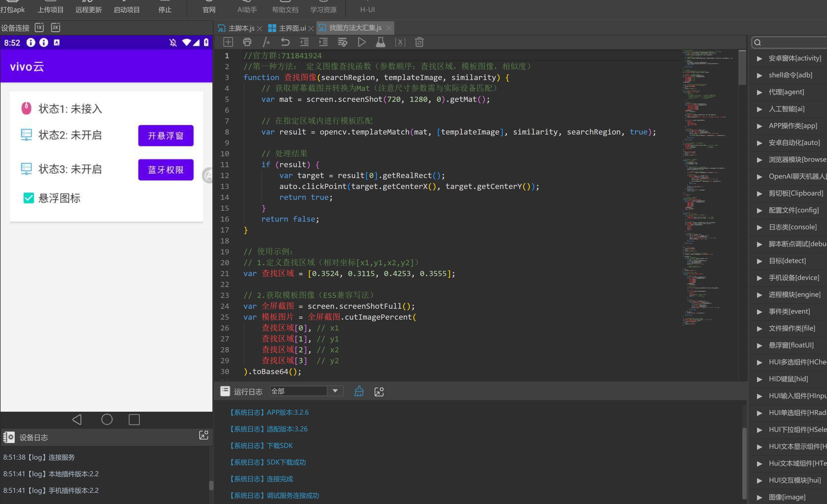Click 启动项目 in top toolbar
Viewport: 827px width, 504px height.
coord(127,10)
